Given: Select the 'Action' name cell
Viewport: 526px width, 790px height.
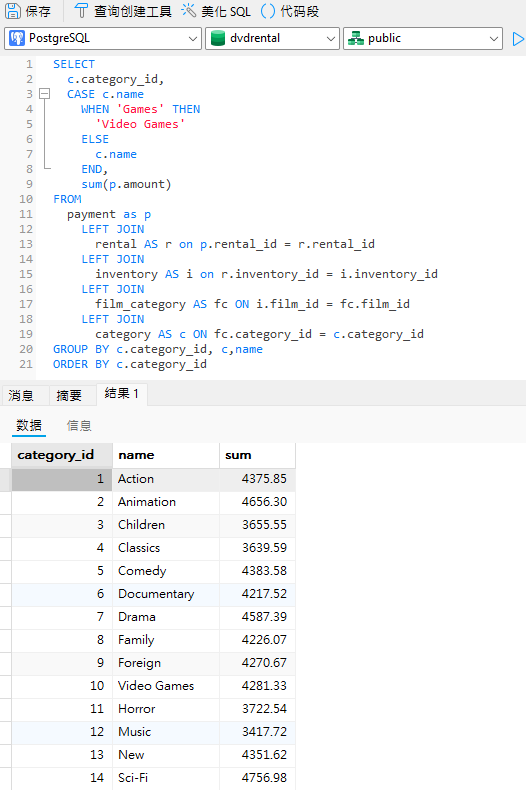Looking at the screenshot, I should 166,479.
